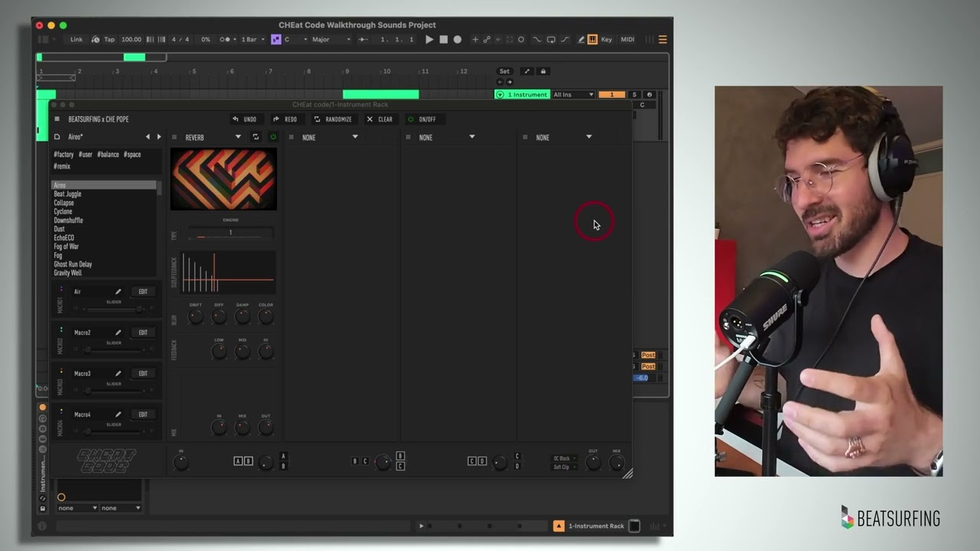Adjust the Engine type slider
This screenshot has width=980, height=551.
point(230,234)
